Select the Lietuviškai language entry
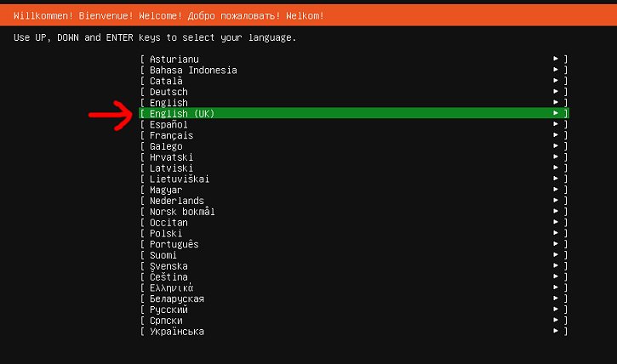617x364 pixels. click(179, 179)
